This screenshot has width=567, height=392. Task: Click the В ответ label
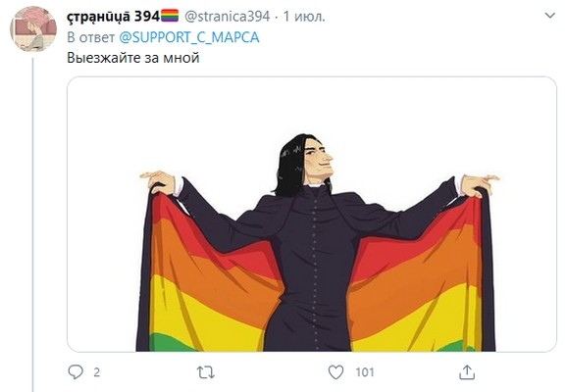point(91,37)
